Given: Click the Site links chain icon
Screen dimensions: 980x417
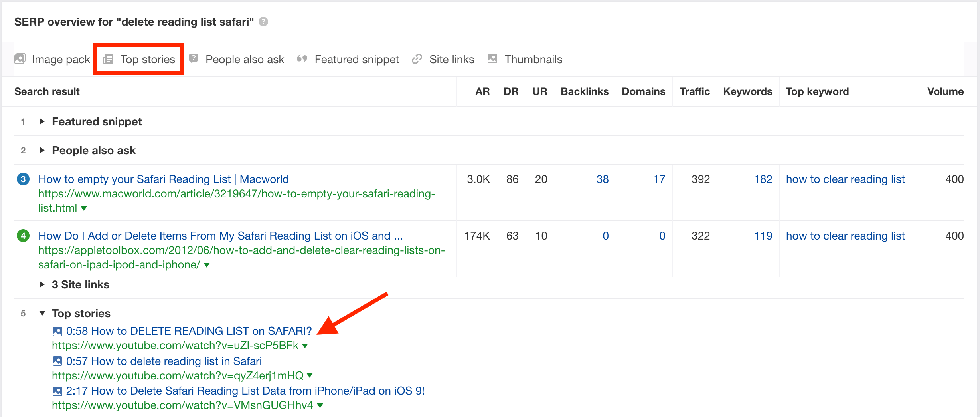Looking at the screenshot, I should coord(417,59).
